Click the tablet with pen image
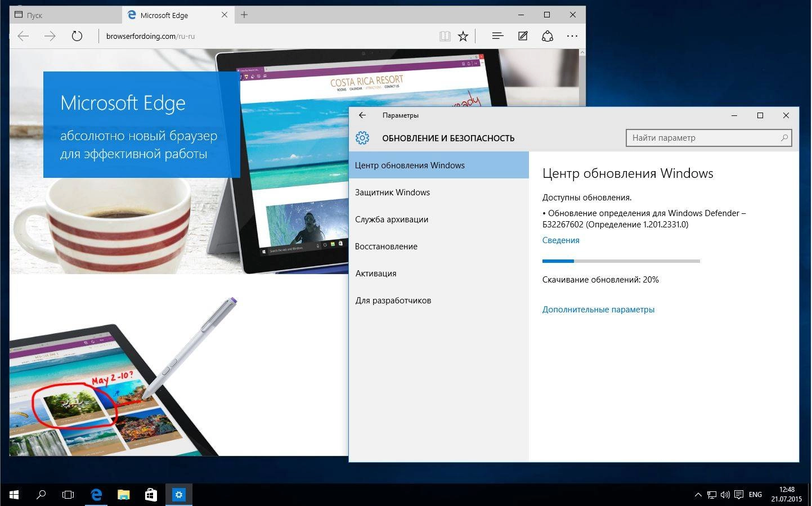The image size is (812, 506). [x=124, y=377]
